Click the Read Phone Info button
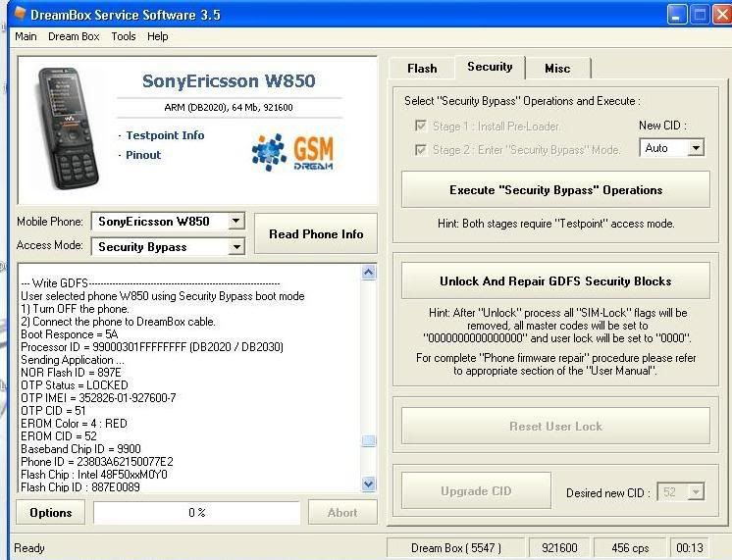Viewport: 732px width, 560px height. coord(316,233)
